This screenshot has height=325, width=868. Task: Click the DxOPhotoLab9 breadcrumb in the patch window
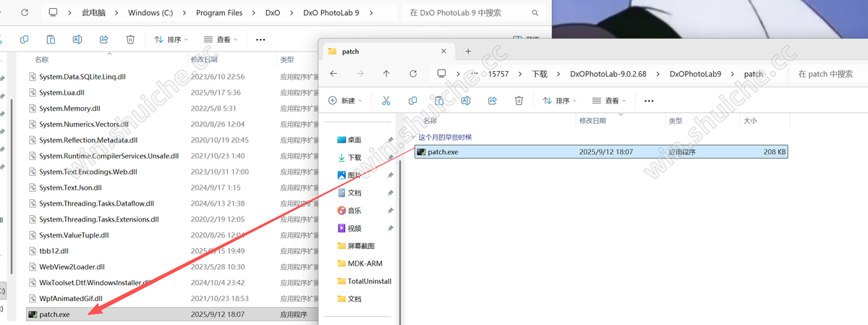click(x=696, y=74)
